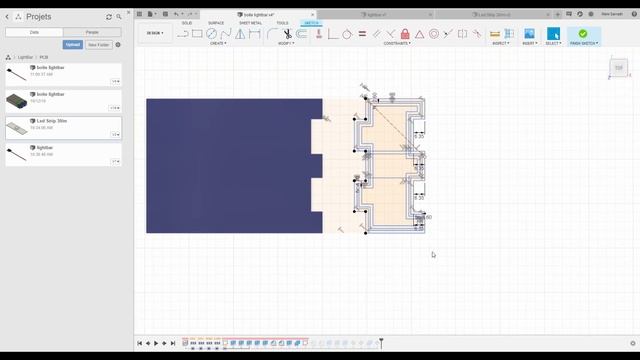Switch to the Solid tab

pyautogui.click(x=187, y=23)
